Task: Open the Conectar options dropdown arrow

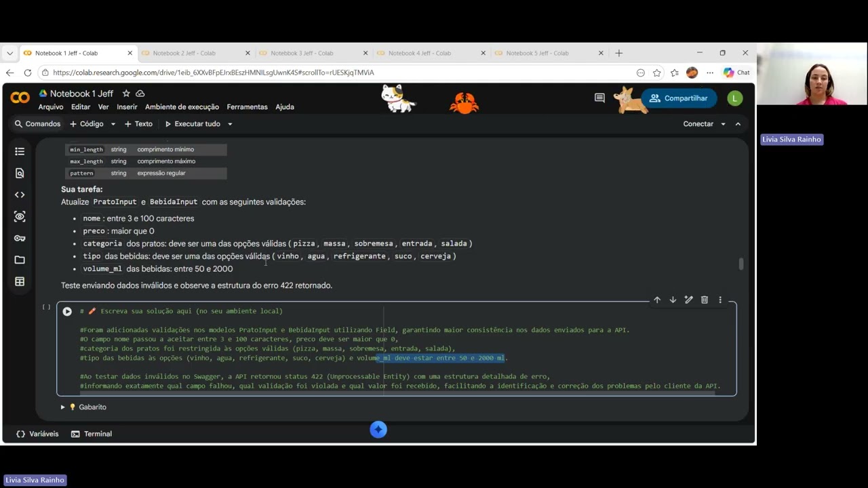Action: (723, 124)
